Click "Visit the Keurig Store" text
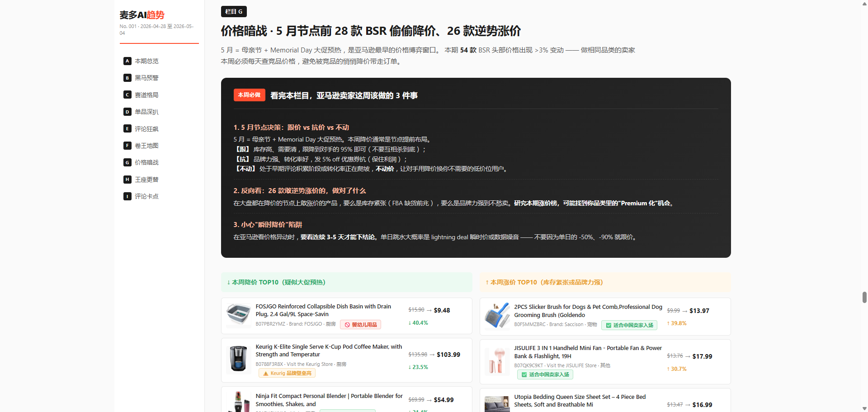The width and height of the screenshot is (868, 412). point(310,365)
